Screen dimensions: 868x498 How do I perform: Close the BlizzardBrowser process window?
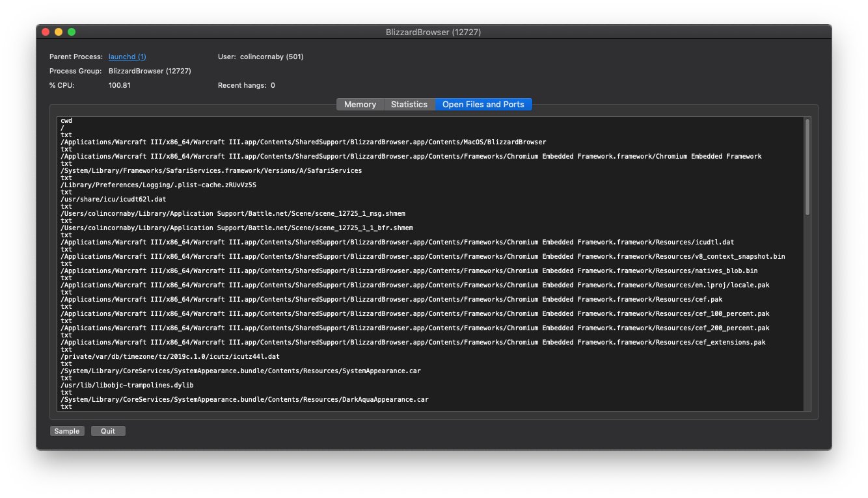(46, 32)
